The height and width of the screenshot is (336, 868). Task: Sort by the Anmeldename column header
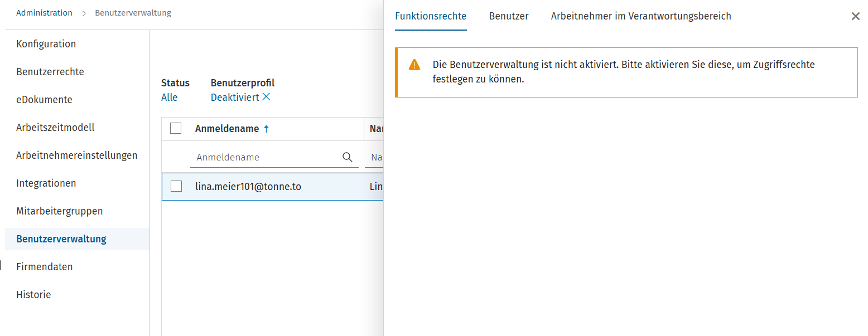227,129
